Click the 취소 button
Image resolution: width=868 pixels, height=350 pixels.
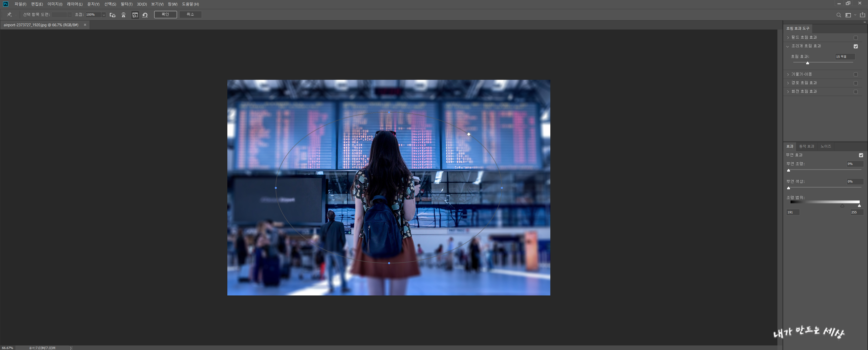click(191, 14)
